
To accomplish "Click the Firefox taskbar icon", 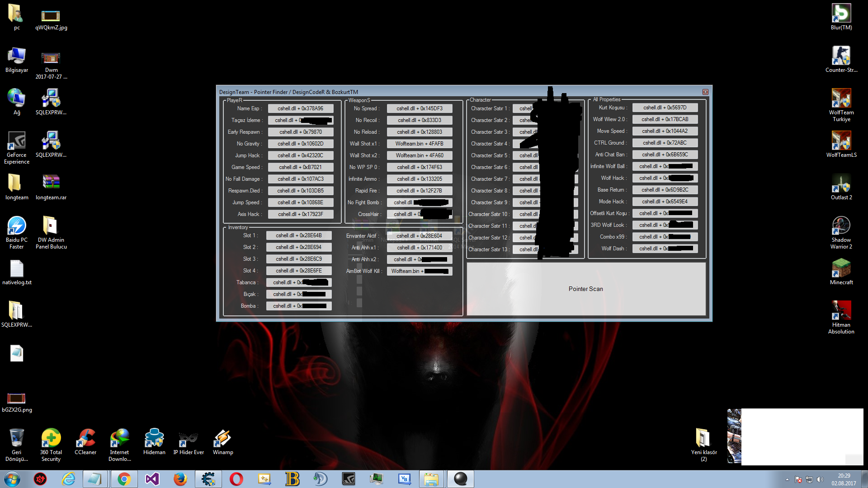I will coord(180,479).
